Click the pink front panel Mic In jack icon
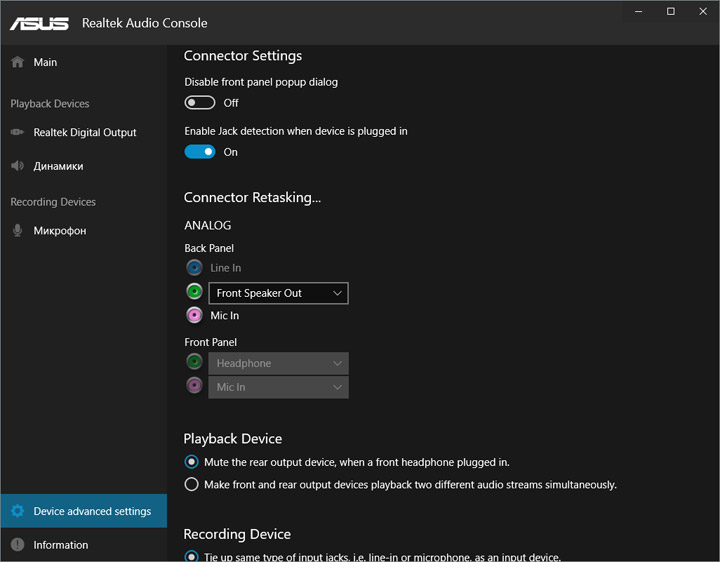720x562 pixels. pyautogui.click(x=194, y=386)
